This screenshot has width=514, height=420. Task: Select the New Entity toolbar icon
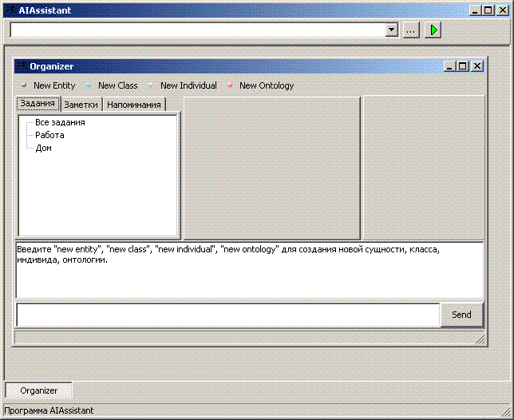pyautogui.click(x=24, y=85)
